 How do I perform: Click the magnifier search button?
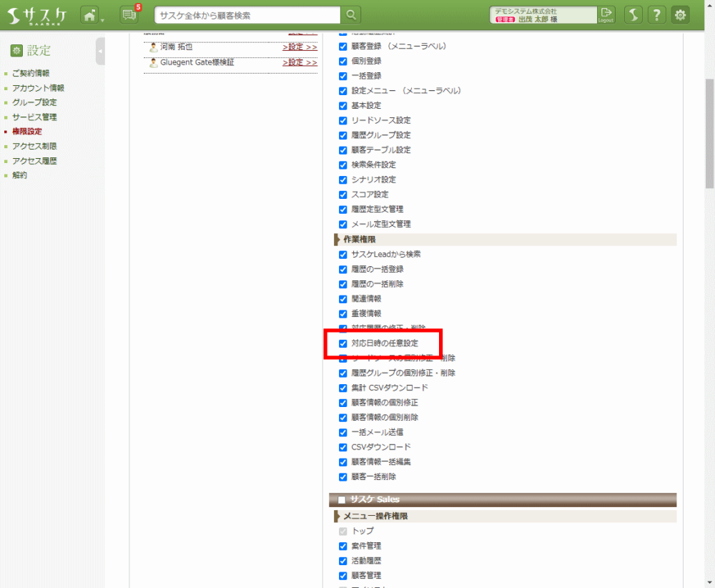(351, 15)
